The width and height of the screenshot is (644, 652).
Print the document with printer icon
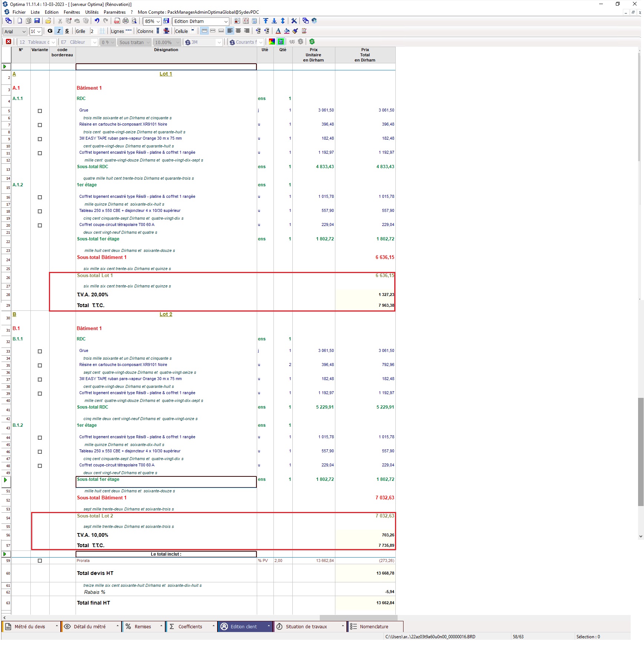click(x=126, y=21)
